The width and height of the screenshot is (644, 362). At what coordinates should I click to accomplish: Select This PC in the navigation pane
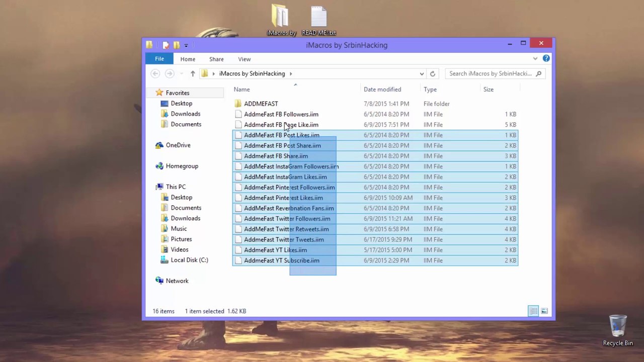176,187
